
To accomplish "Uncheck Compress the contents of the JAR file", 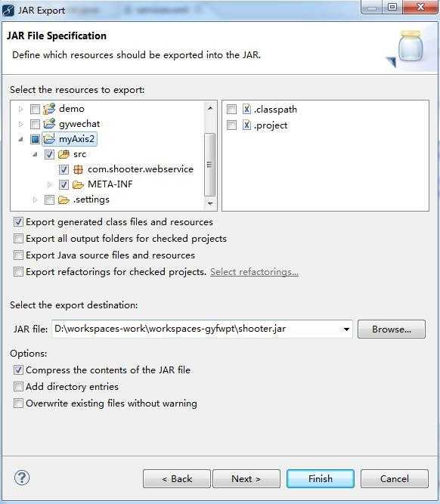I will click(x=18, y=370).
